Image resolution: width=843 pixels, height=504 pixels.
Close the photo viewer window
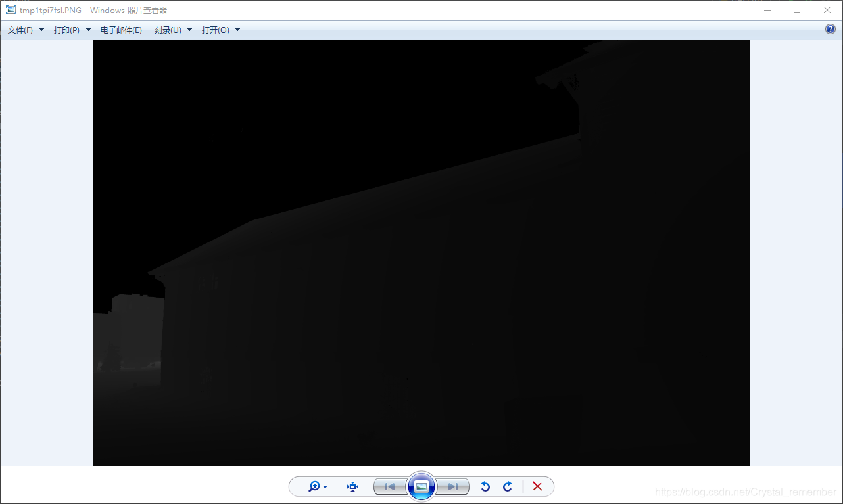tap(827, 10)
